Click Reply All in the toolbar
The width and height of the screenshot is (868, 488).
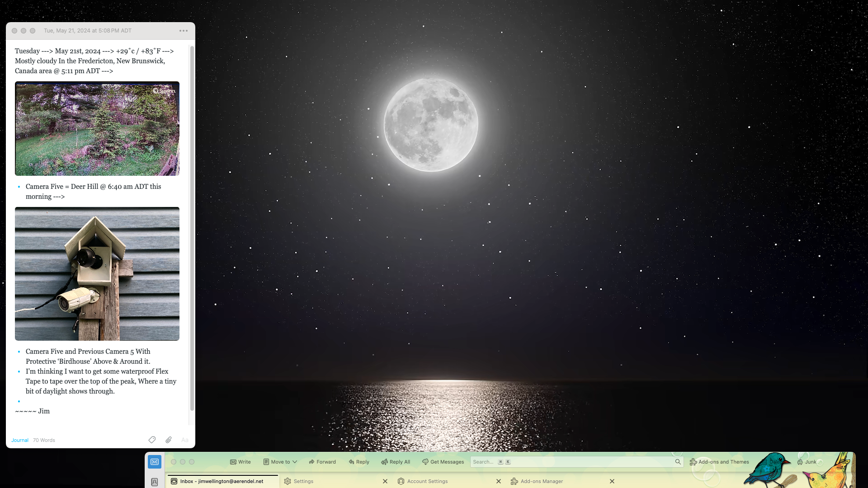point(395,462)
